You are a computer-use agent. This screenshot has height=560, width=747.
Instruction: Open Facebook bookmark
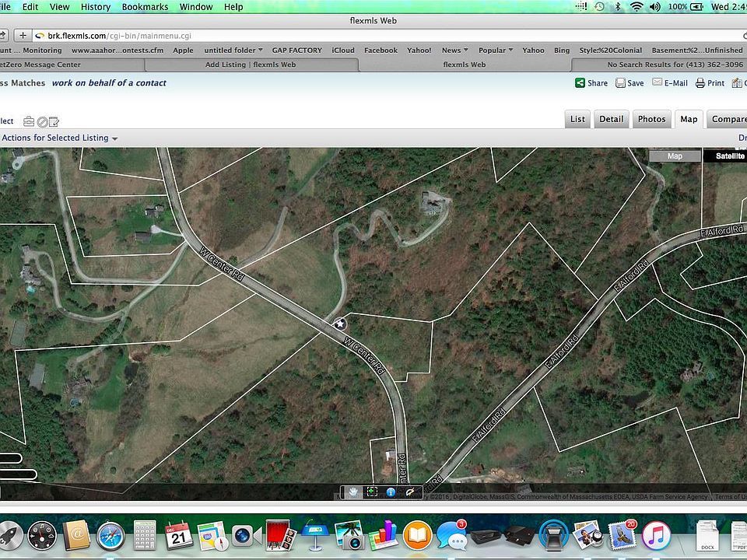coord(381,50)
